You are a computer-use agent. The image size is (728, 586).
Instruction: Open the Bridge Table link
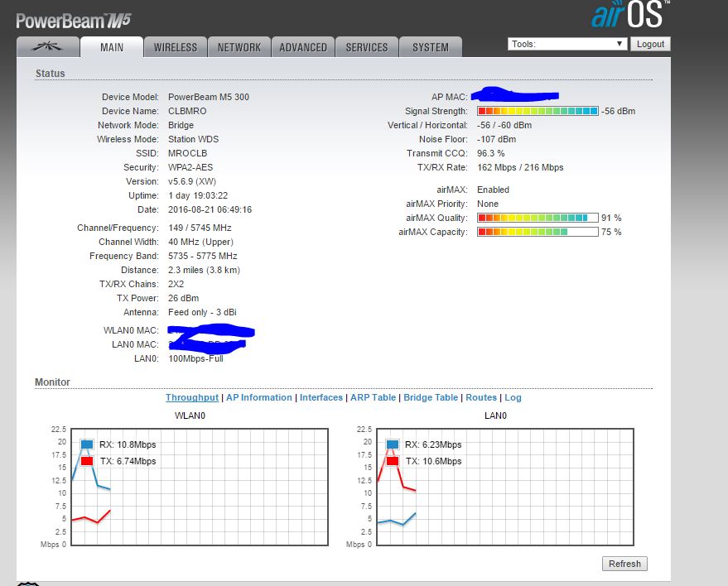point(431,397)
